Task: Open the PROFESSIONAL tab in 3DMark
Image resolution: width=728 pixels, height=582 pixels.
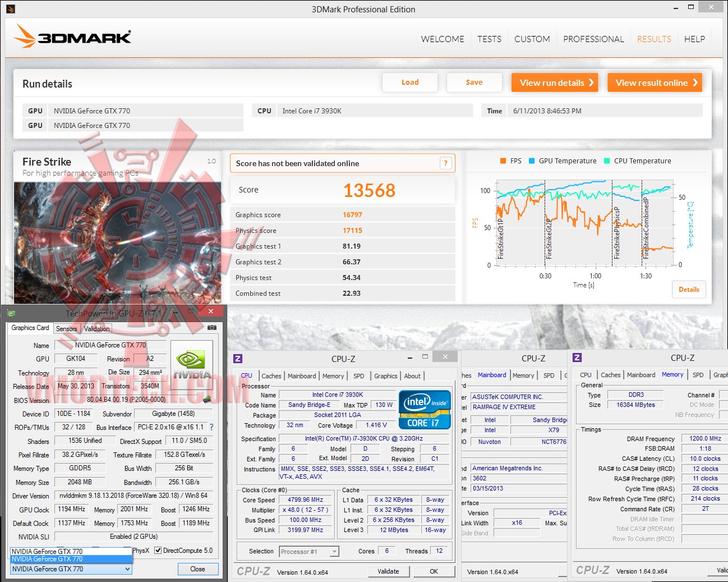Action: [x=593, y=39]
